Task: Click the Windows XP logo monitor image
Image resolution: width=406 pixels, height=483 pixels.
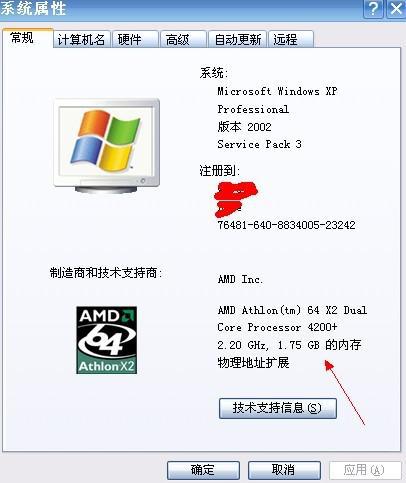Action: pyautogui.click(x=107, y=146)
